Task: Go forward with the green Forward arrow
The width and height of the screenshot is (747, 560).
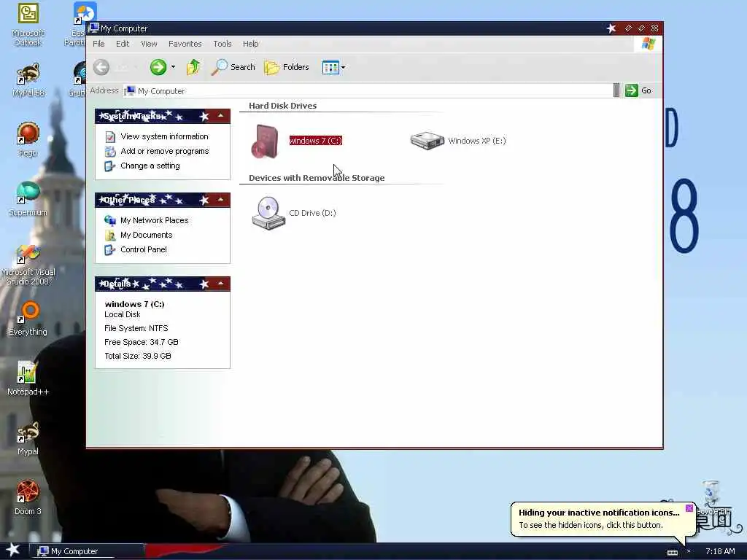Action: click(158, 67)
